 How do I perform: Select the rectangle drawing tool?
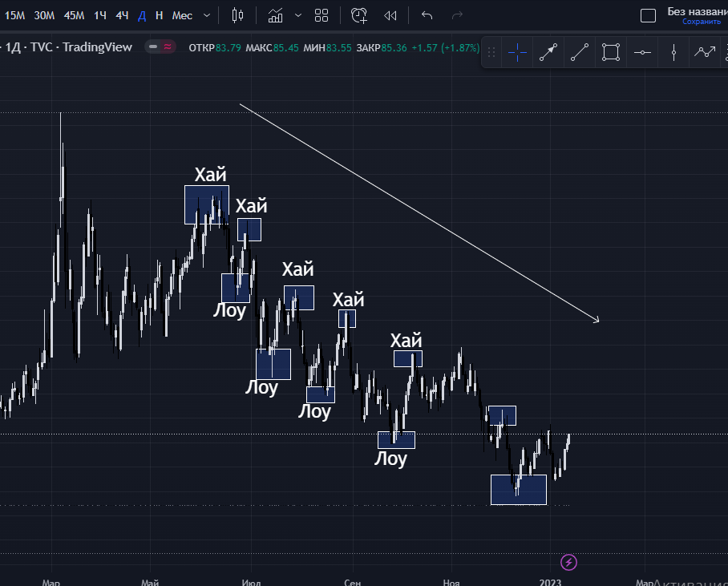click(610, 52)
